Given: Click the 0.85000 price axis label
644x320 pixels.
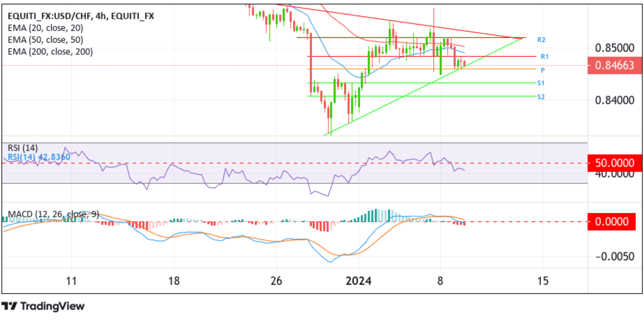Looking at the screenshot, I should click(615, 48).
